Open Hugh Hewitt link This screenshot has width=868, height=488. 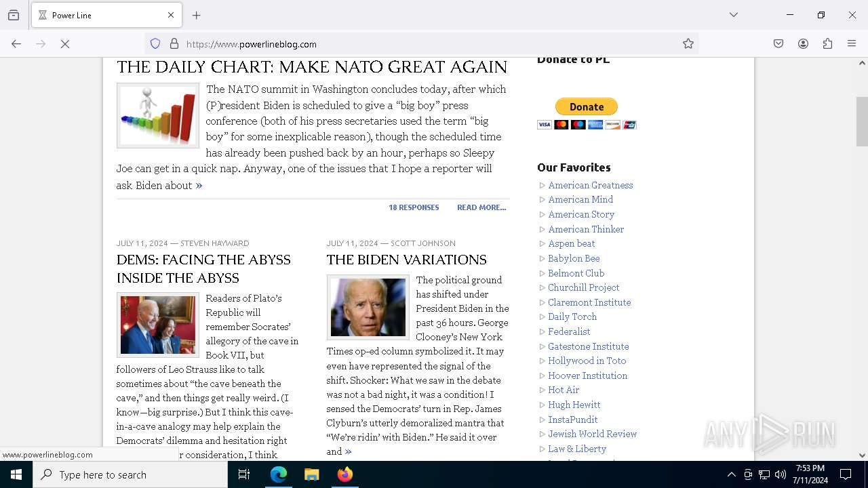[574, 405]
